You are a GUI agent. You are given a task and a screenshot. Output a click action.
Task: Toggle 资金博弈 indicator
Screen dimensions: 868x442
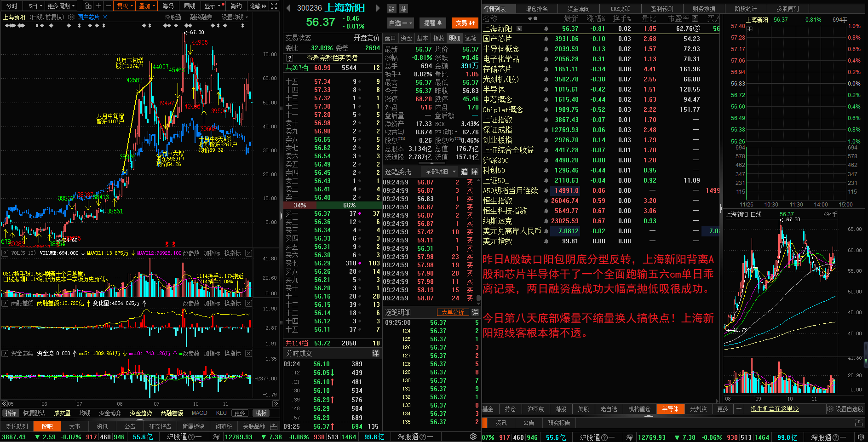tap(110, 413)
